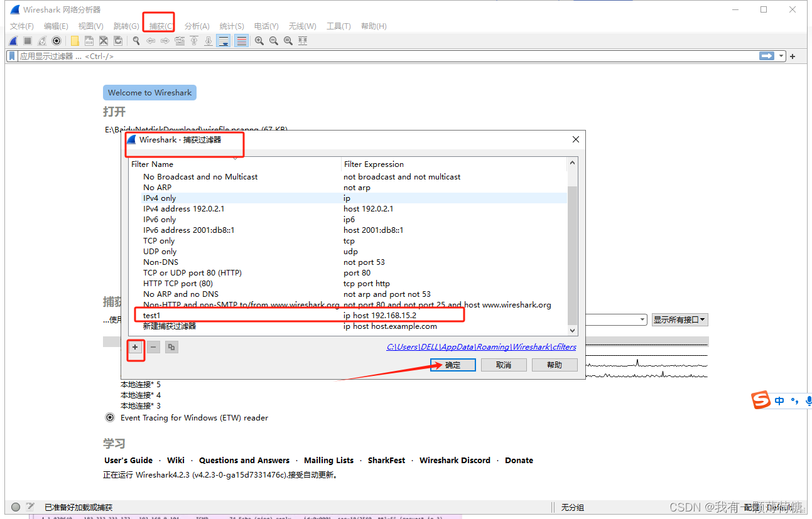The width and height of the screenshot is (812, 519).
Task: Open the 文件(F) menu
Action: tap(22, 26)
